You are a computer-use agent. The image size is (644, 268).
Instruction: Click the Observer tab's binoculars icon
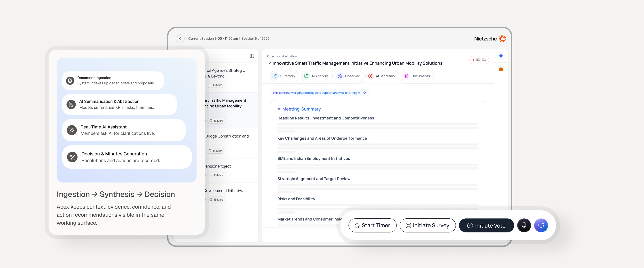point(340,76)
